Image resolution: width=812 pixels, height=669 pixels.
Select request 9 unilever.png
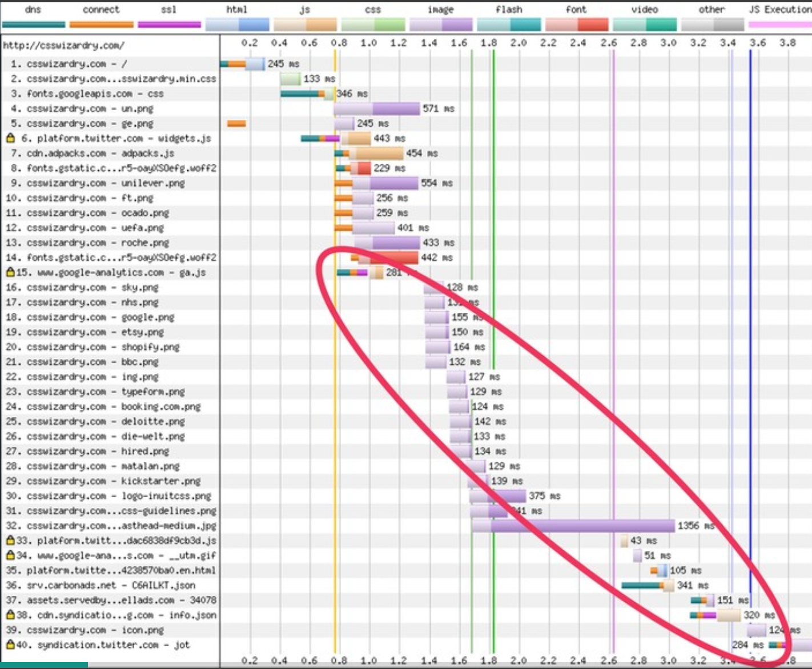(98, 183)
